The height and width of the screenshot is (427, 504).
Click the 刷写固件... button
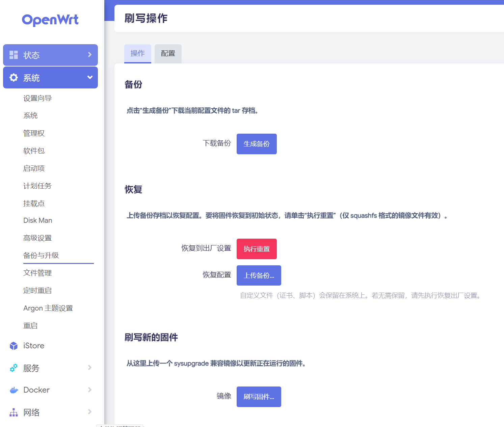point(259,397)
